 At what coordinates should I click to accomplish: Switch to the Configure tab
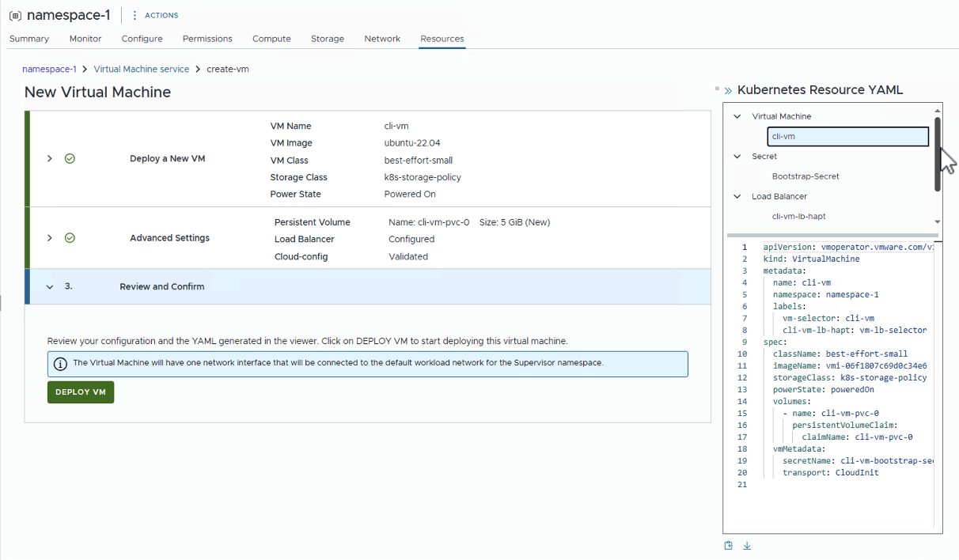click(x=142, y=39)
